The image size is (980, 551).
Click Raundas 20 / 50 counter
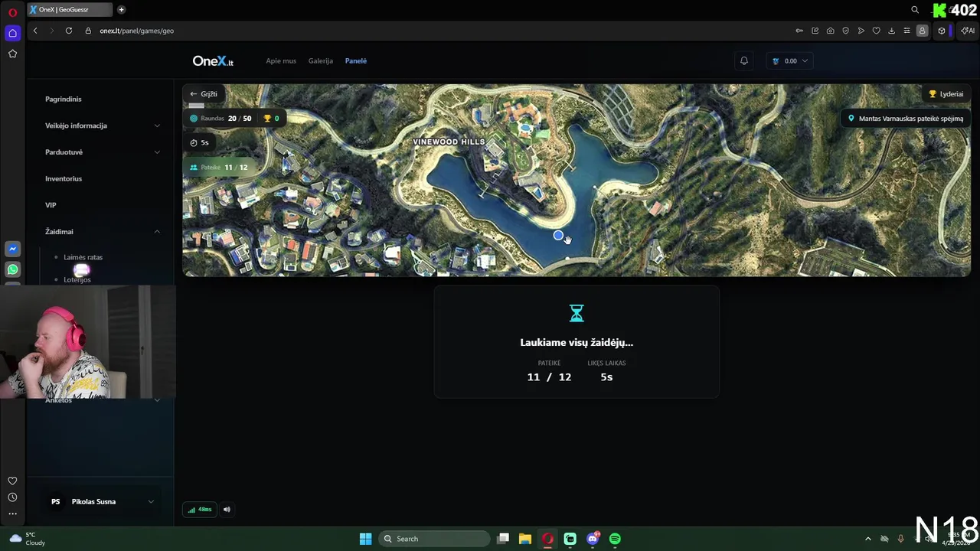click(220, 119)
